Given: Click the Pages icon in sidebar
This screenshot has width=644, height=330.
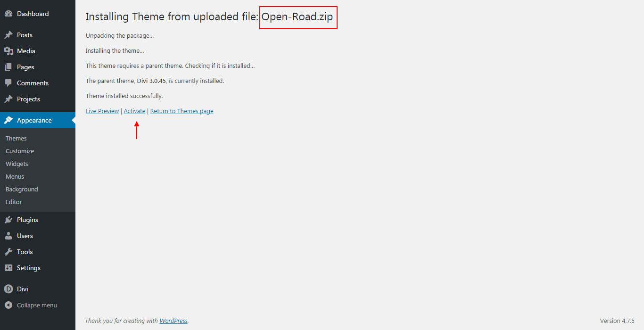Looking at the screenshot, I should pos(8,67).
